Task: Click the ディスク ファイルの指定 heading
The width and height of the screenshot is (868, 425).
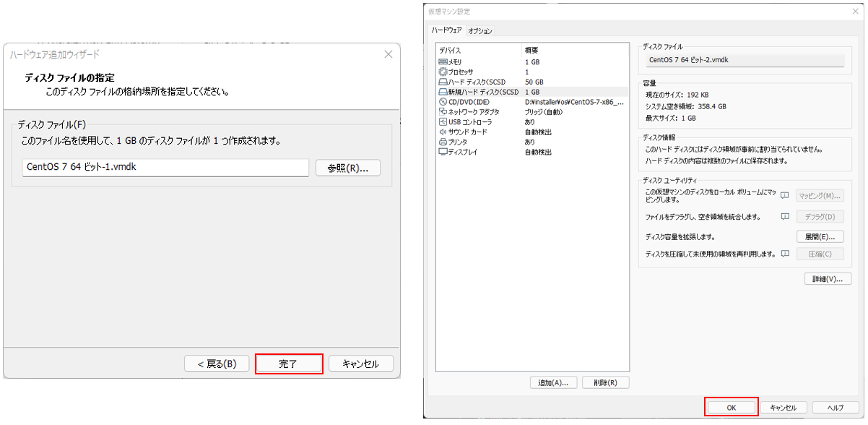Action: [x=70, y=77]
